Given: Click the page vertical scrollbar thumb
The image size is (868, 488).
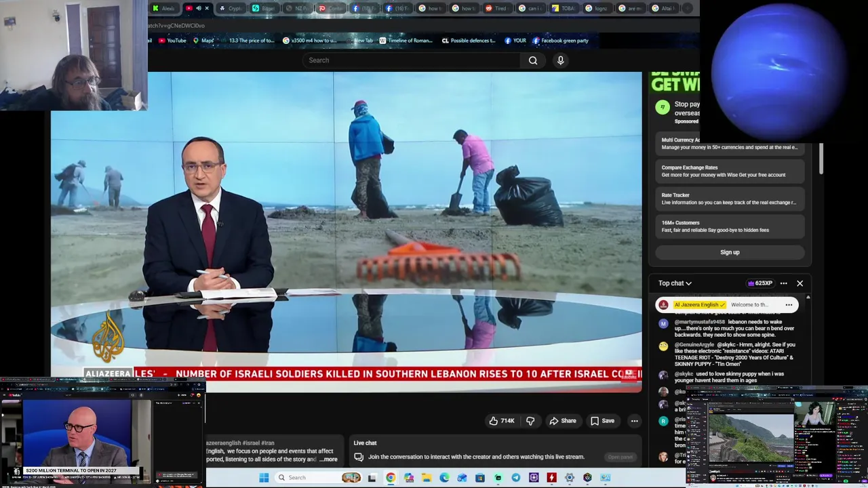Looking at the screenshot, I should point(821,159).
